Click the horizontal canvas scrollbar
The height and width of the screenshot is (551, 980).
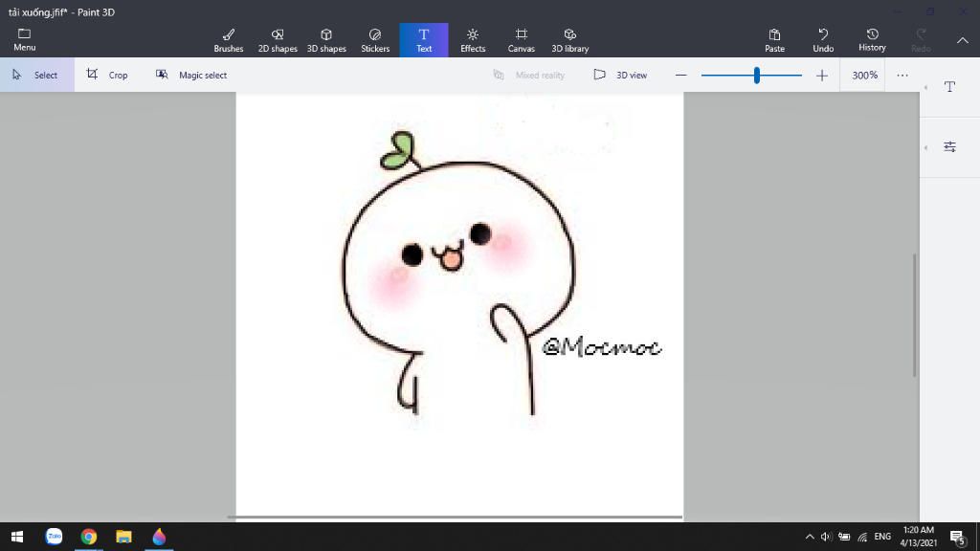tap(455, 518)
